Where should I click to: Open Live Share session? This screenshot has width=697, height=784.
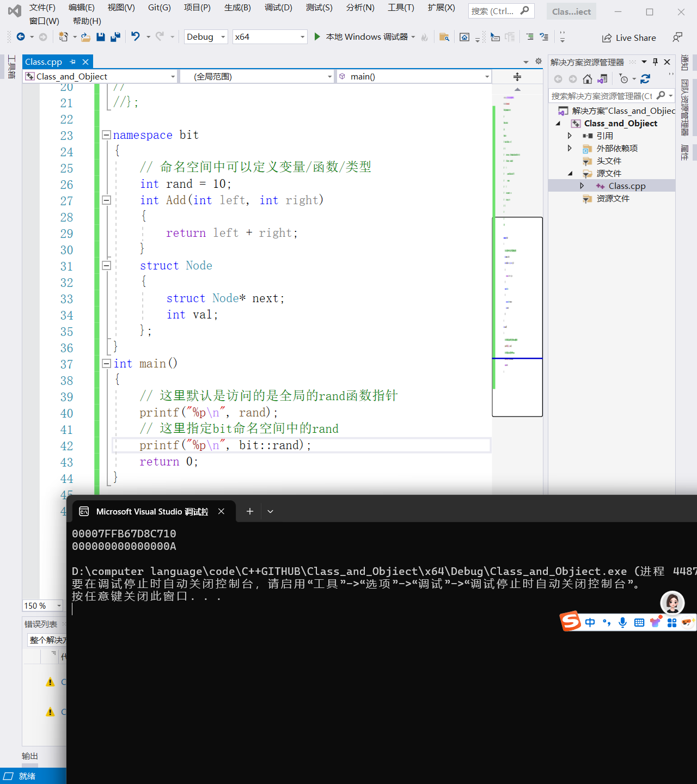pos(629,38)
